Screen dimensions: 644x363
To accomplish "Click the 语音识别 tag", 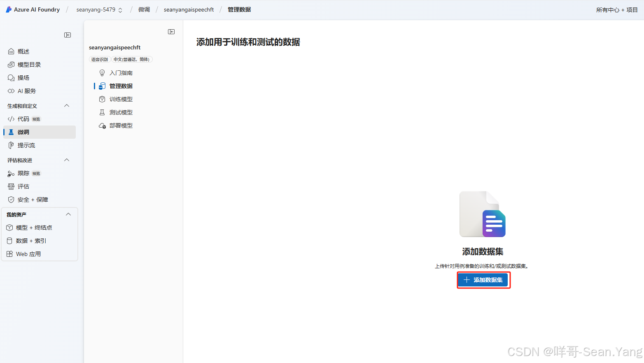I will click(100, 59).
